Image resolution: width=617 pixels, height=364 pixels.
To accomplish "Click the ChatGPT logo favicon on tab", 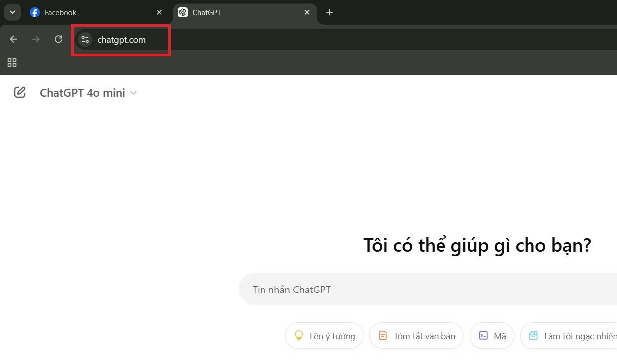I will 183,12.
